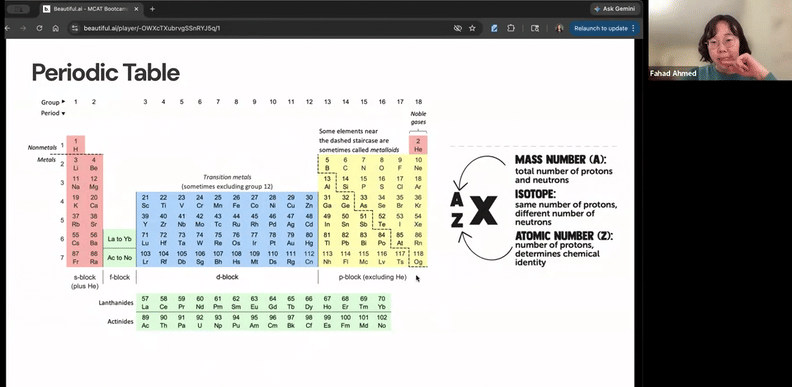Click the 'd-block' label
Screen dimensions: 792x387
227,277
